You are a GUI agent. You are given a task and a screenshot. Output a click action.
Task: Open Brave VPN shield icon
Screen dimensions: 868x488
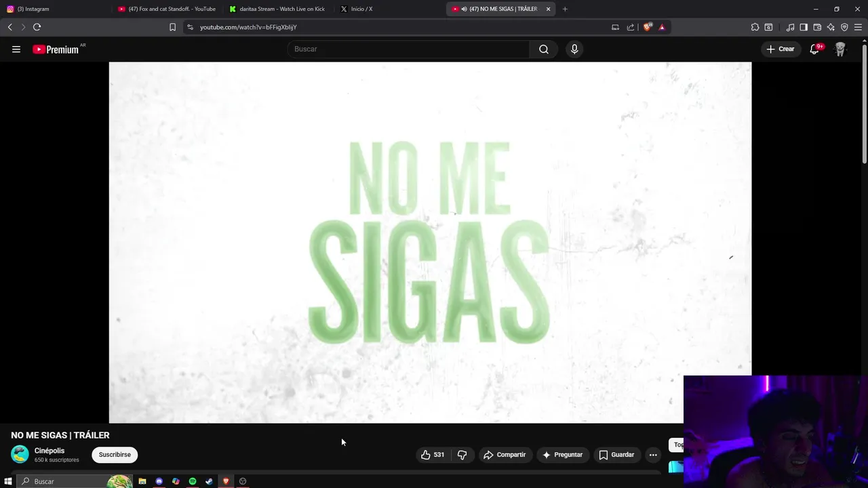(x=844, y=27)
